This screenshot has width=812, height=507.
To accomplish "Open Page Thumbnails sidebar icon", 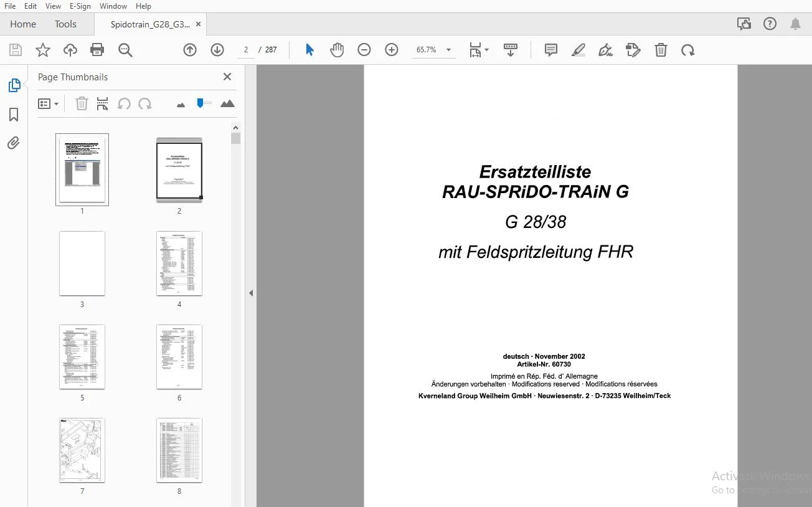I will [14, 85].
